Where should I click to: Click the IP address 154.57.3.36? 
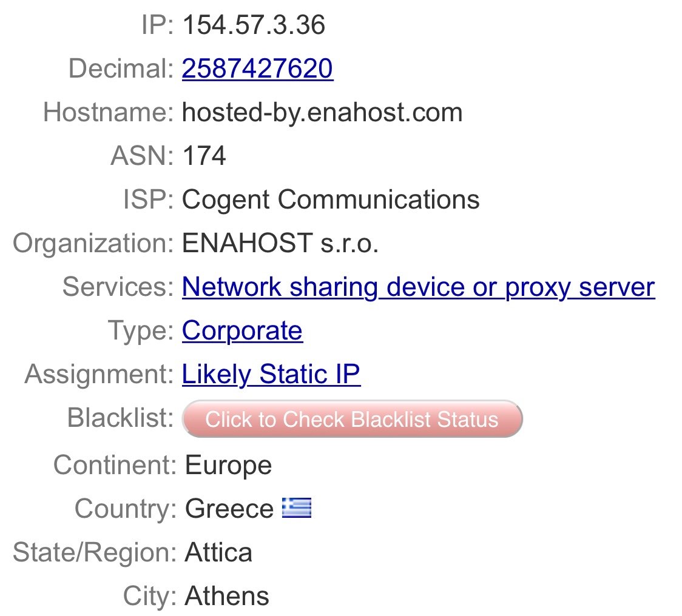254,25
